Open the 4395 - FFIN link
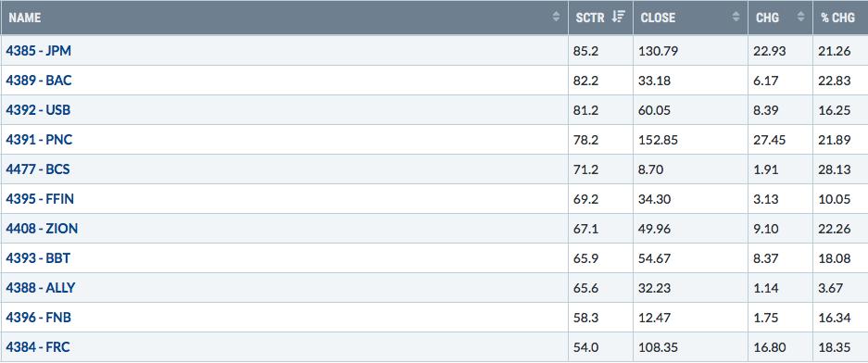 [x=40, y=199]
